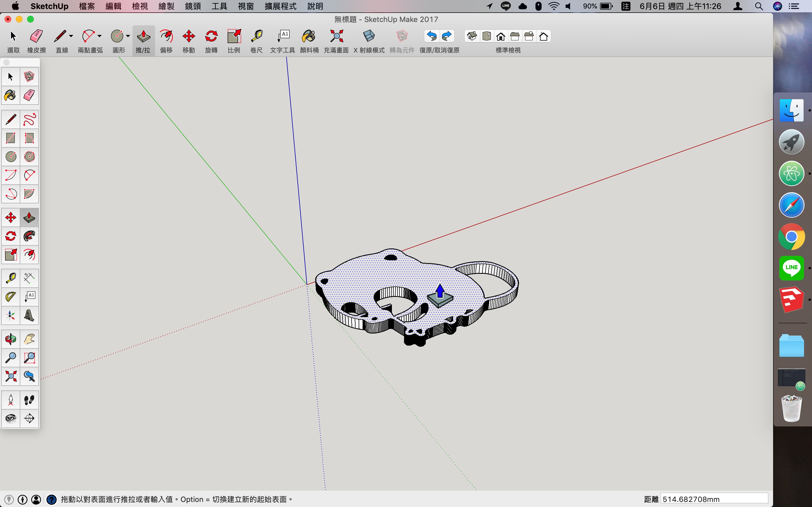This screenshot has height=507, width=812.
Task: Open the 擴展程式 (Extensions) menu
Action: tap(281, 6)
